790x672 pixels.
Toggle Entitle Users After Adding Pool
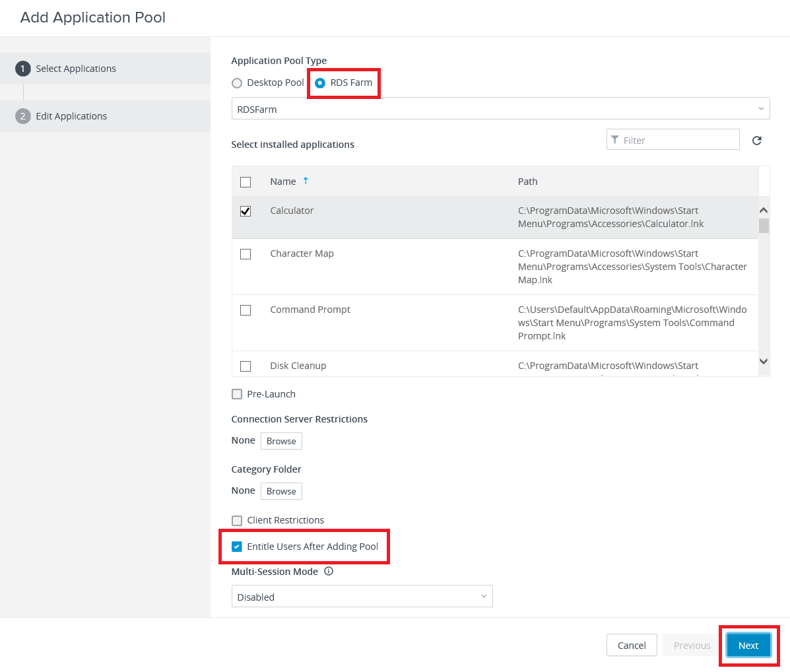237,547
